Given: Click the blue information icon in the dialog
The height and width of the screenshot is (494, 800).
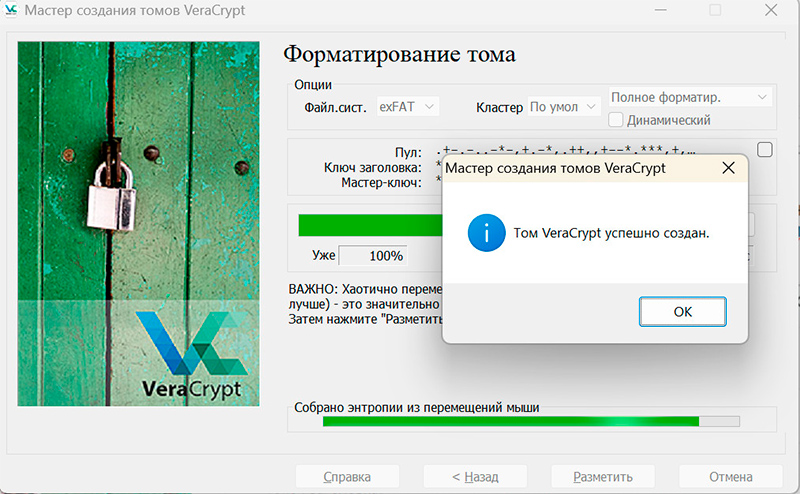Looking at the screenshot, I should point(486,233).
